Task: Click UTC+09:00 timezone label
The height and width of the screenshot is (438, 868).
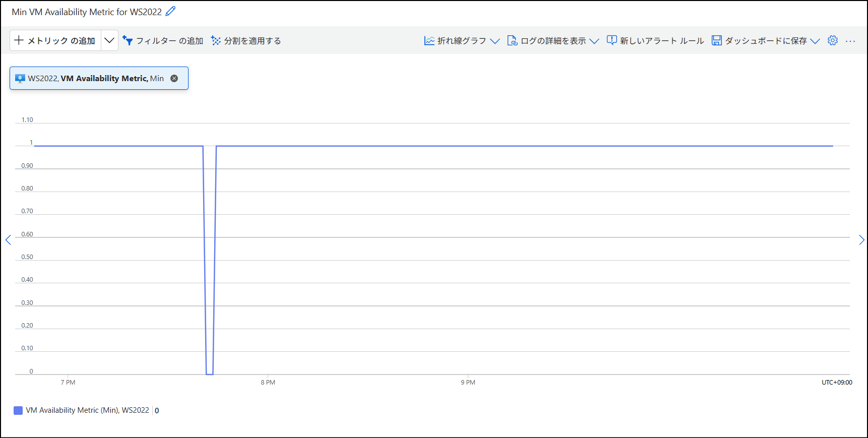Action: pos(837,383)
